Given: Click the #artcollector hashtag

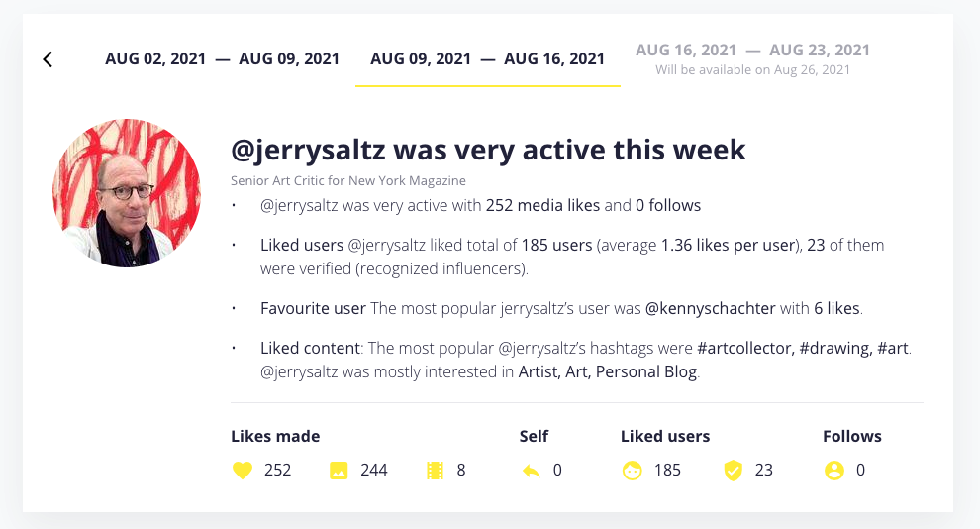Looking at the screenshot, I should click(745, 348).
